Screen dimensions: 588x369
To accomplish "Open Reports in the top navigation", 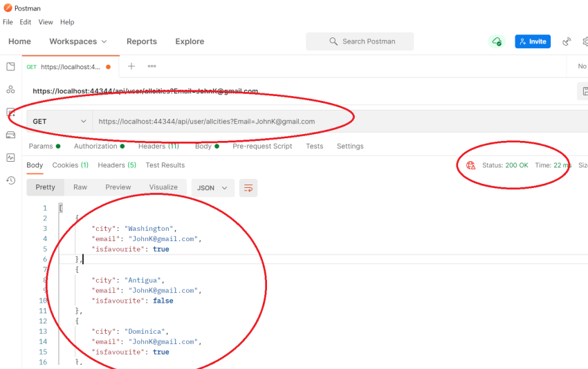I will coord(142,41).
